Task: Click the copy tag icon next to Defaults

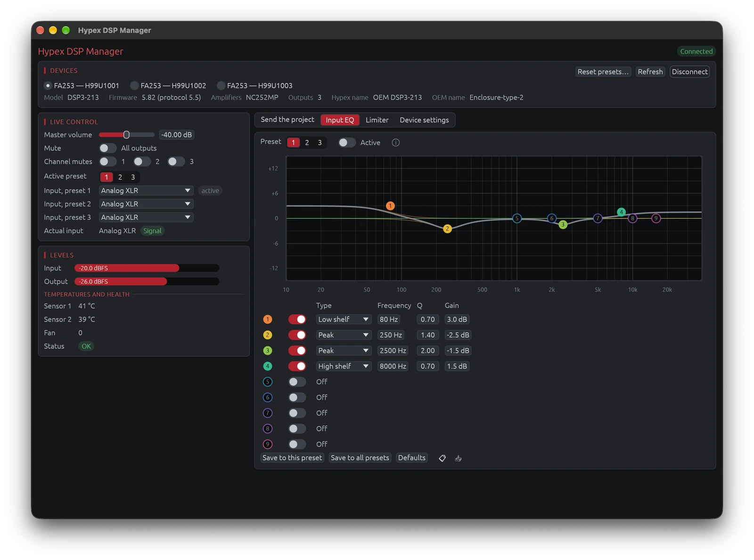Action: (x=442, y=458)
